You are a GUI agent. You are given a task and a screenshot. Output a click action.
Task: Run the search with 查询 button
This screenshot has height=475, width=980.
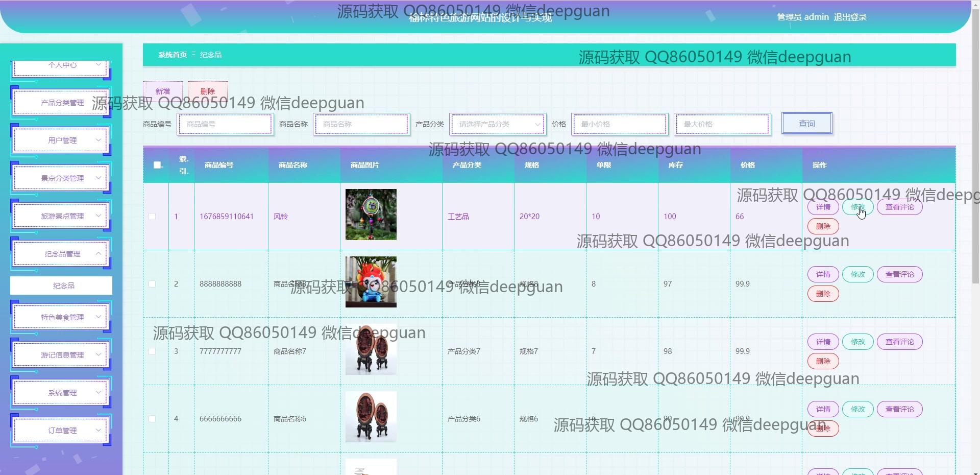[x=807, y=124]
